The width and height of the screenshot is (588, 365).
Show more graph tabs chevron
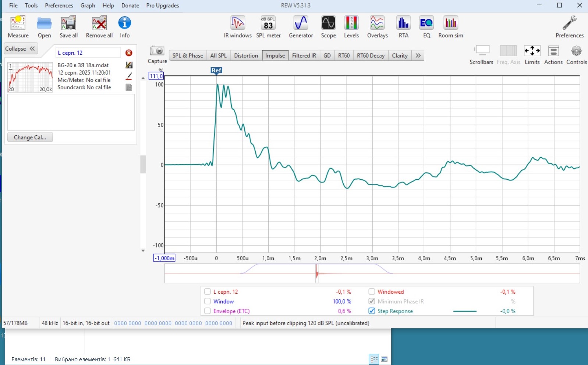click(418, 56)
